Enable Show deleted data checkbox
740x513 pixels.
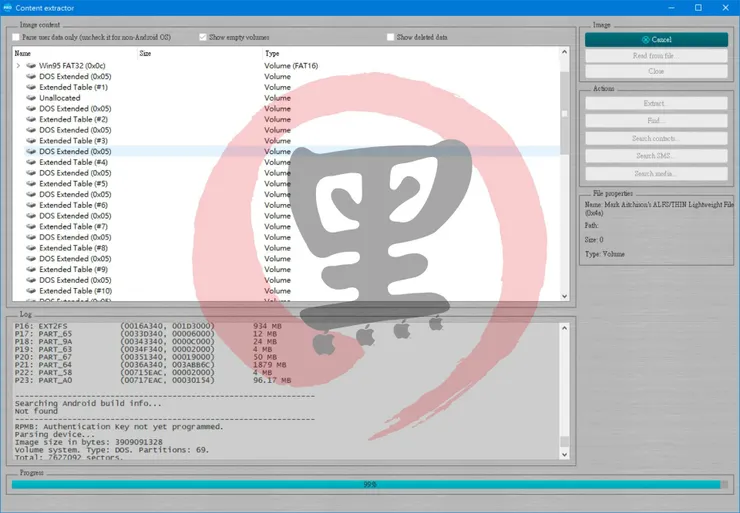(x=390, y=37)
